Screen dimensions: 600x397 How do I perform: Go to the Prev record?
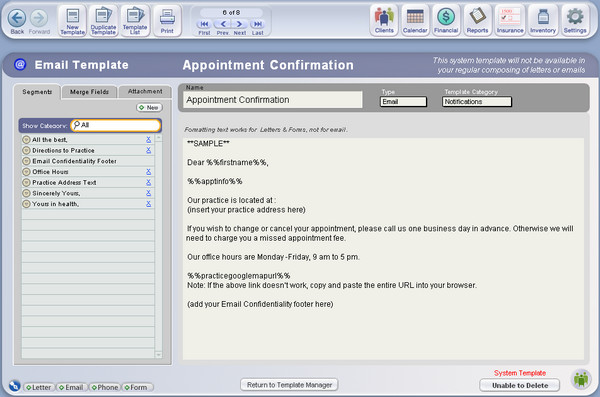pos(223,24)
